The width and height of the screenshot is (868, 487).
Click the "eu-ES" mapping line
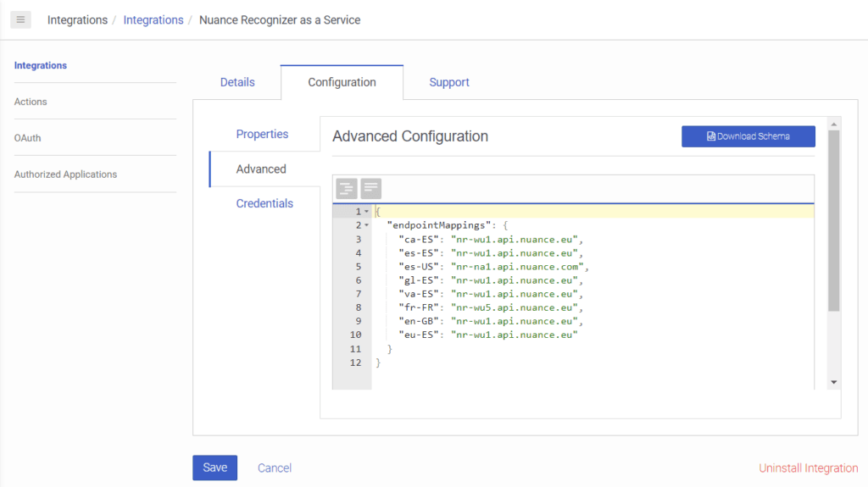coord(488,335)
